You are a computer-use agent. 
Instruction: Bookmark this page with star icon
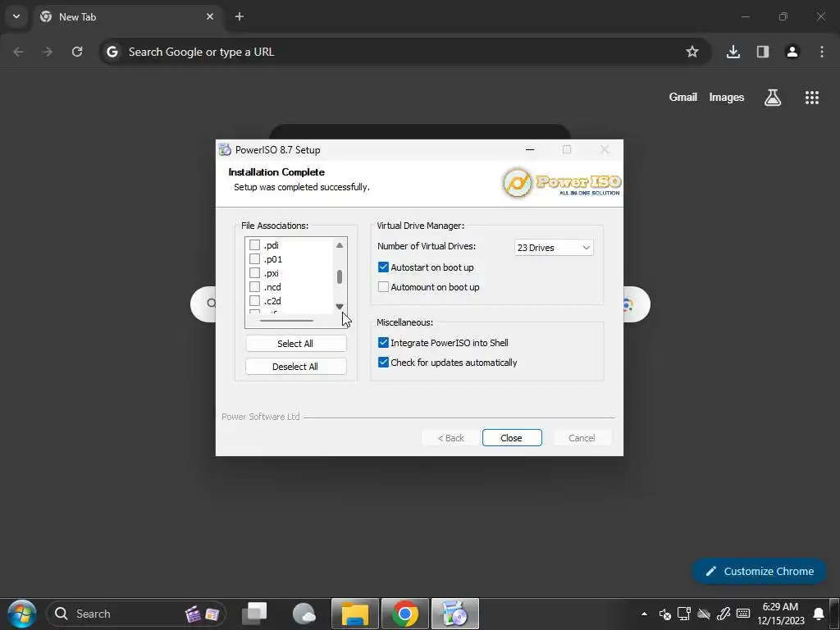[x=692, y=52]
